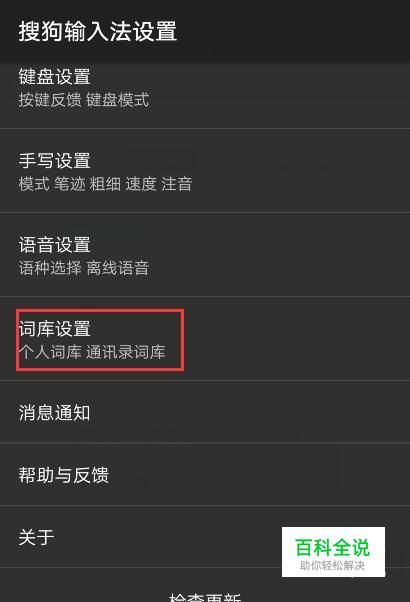Open the 关于 about entry

(205, 537)
